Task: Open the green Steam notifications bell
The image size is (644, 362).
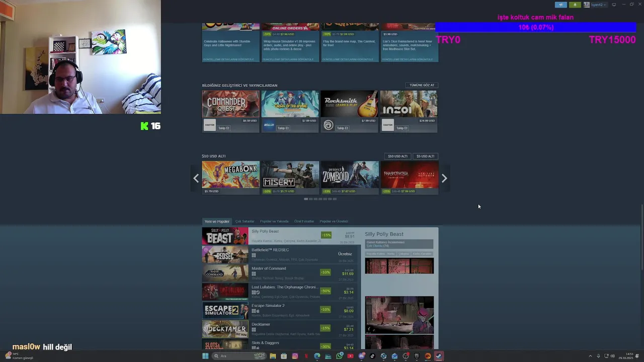Action: (575, 5)
